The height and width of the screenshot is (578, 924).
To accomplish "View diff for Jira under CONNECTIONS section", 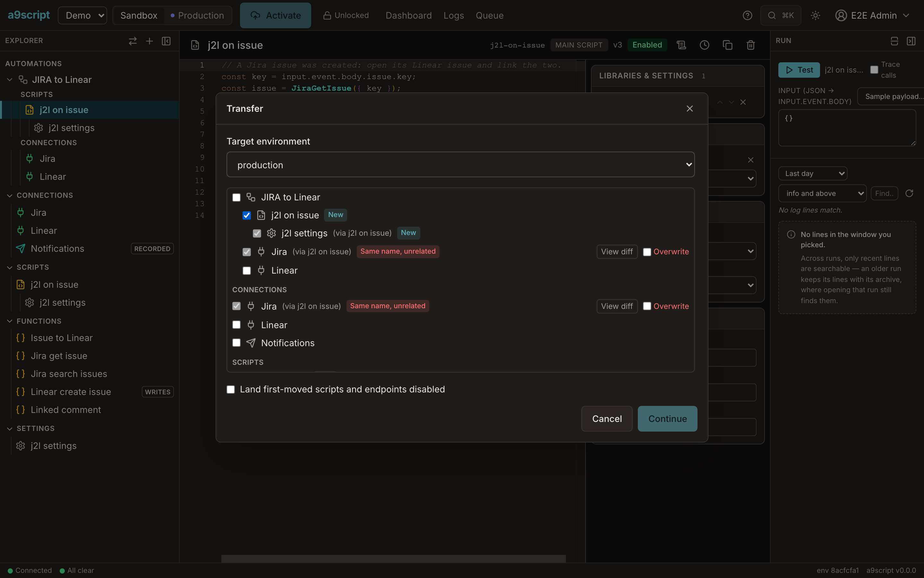I will click(617, 306).
